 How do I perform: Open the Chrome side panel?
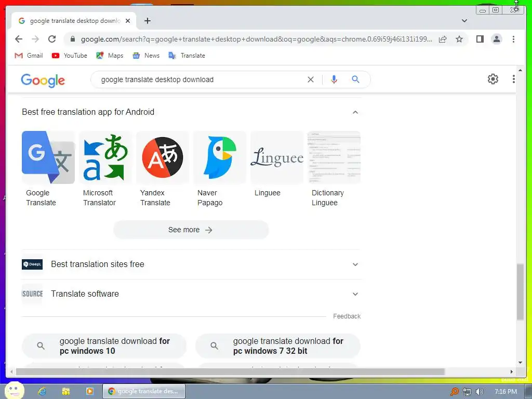(480, 39)
